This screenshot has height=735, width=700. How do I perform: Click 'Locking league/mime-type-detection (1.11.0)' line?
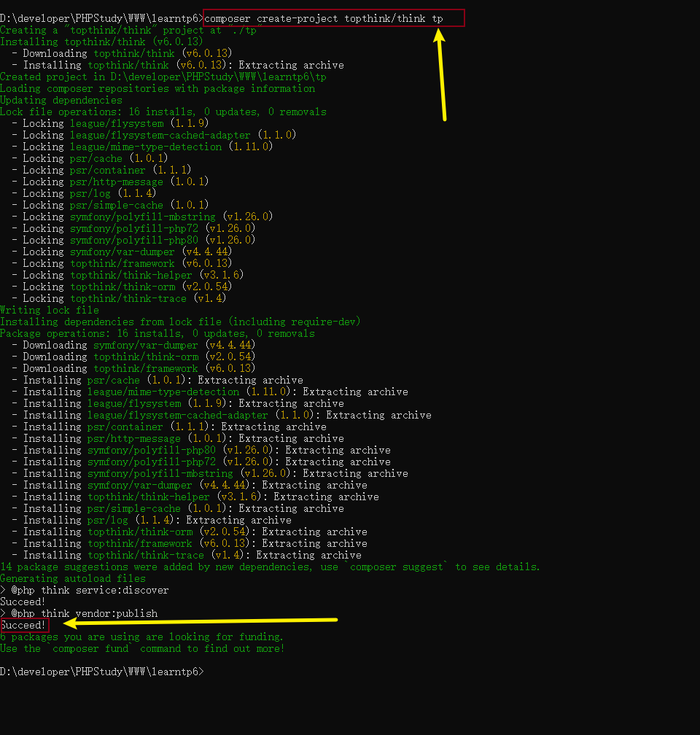(142, 147)
